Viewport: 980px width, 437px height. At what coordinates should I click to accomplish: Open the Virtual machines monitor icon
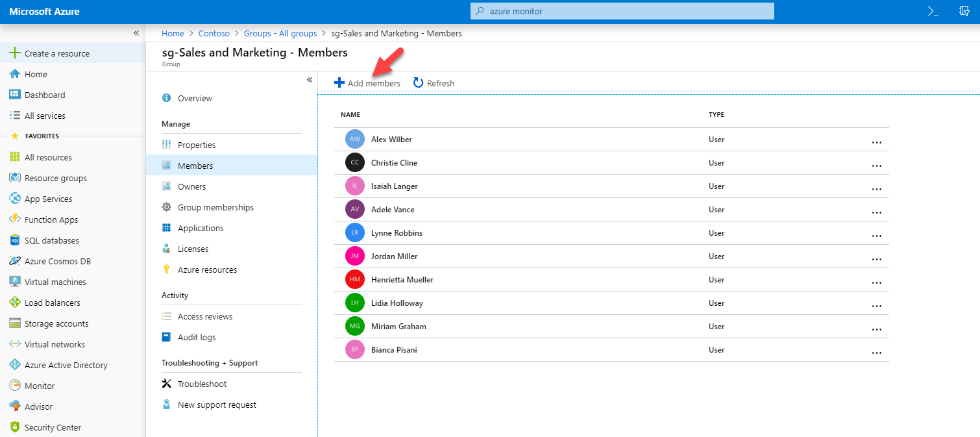15,282
